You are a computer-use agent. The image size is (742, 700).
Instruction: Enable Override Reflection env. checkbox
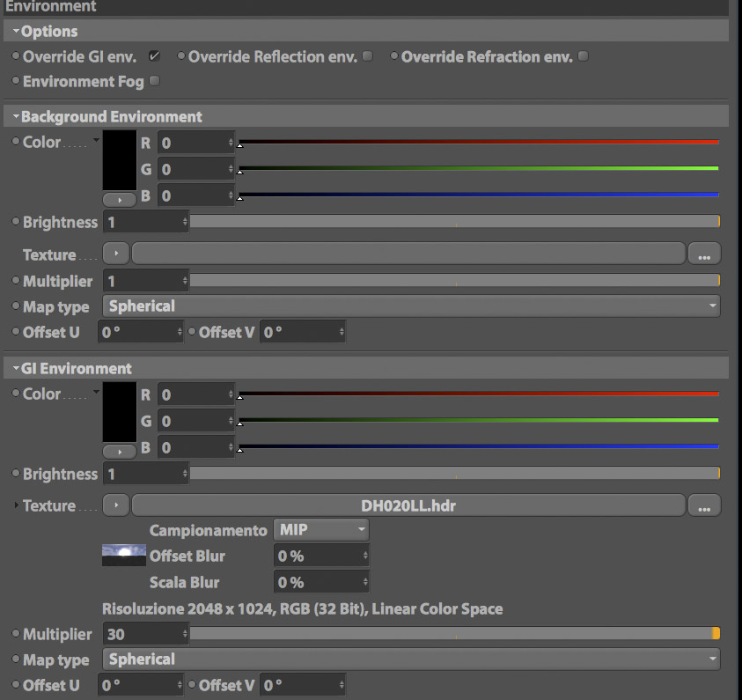367,56
